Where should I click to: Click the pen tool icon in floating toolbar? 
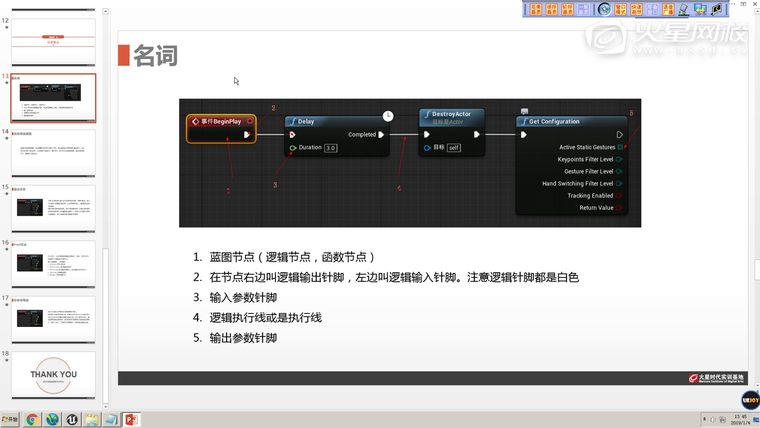(x=684, y=9)
